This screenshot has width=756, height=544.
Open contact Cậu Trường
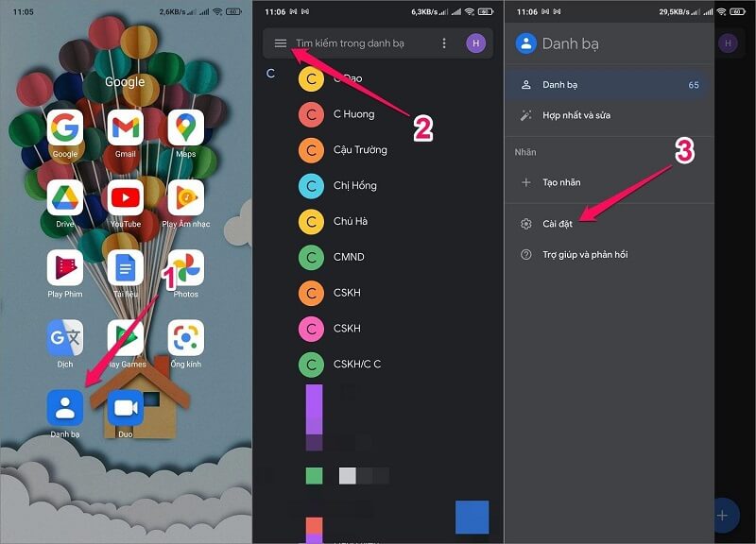coord(360,149)
